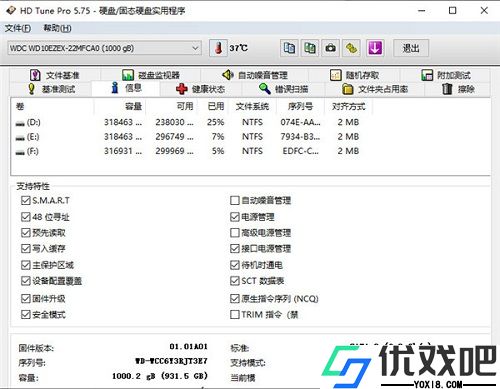Toggle the 主保护区域 checkbox

pyautogui.click(x=26, y=265)
